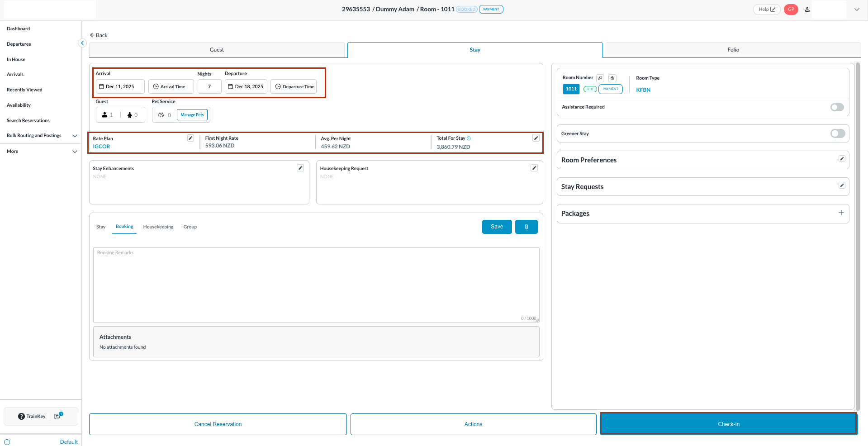The height and width of the screenshot is (446, 868).
Task: Edit the Housekeeping Request section
Action: 534,168
